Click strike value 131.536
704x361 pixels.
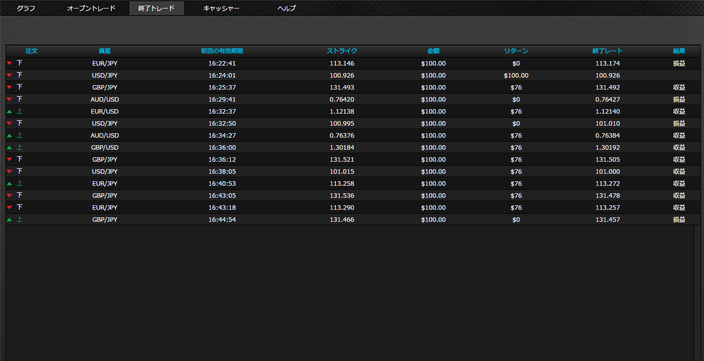(342, 195)
